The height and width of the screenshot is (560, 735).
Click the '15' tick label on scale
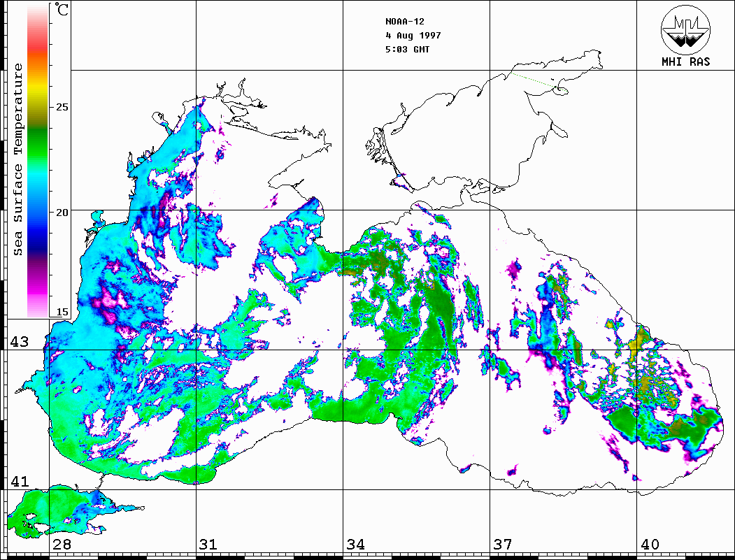tap(62, 312)
